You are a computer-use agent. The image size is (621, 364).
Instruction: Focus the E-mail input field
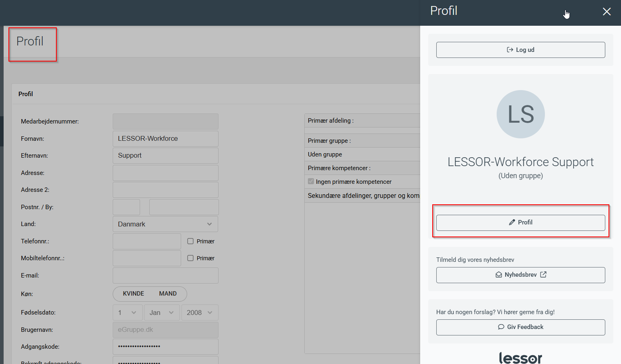point(165,276)
